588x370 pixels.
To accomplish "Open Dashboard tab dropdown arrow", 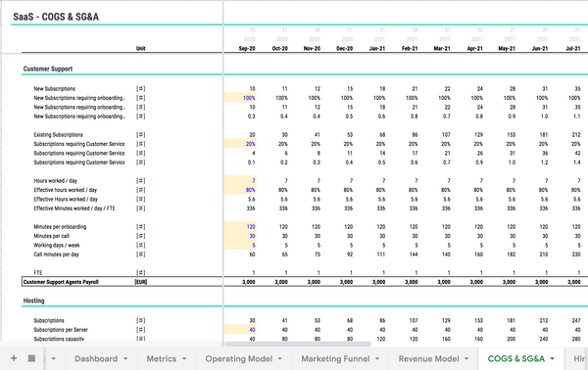I will [x=125, y=359].
